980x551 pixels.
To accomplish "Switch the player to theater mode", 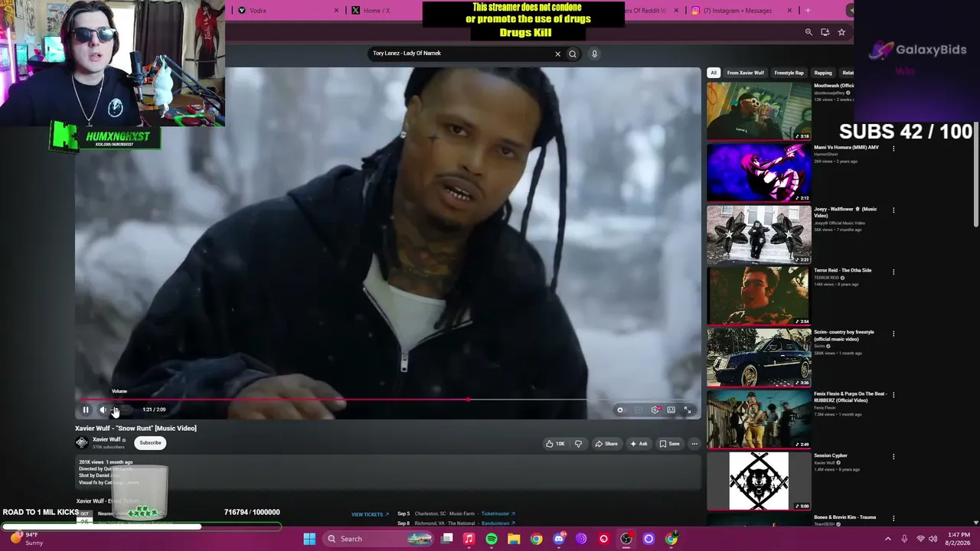I will tap(671, 410).
